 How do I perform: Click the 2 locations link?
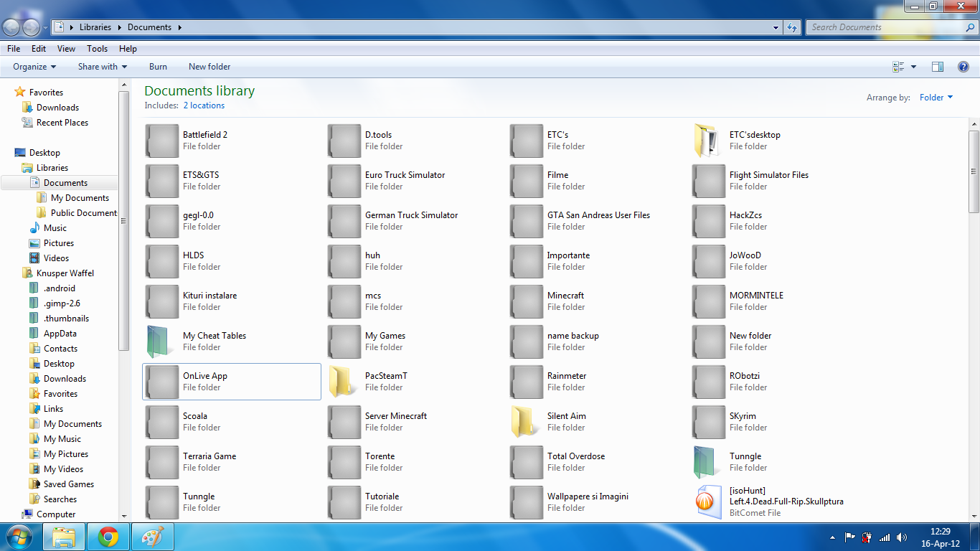click(x=204, y=105)
